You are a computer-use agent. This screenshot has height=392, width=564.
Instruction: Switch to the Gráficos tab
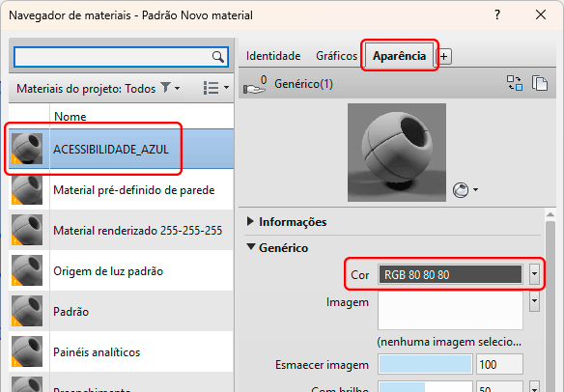click(x=336, y=56)
